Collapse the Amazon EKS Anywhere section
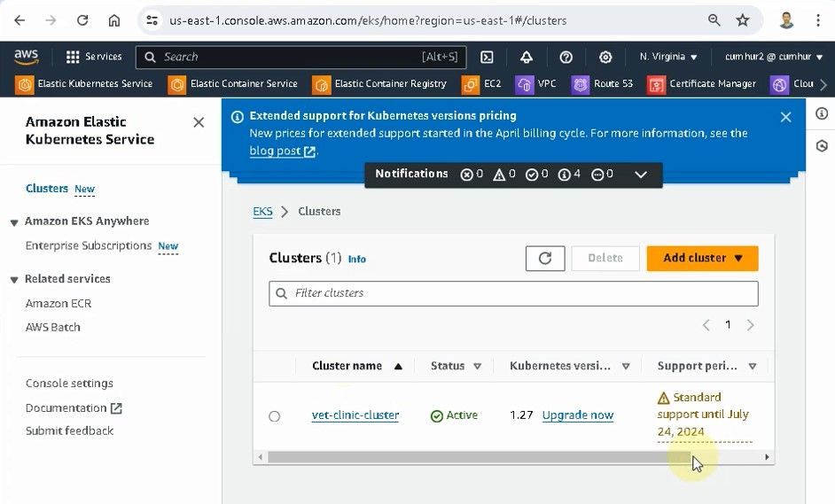Viewport: 835px width, 504px height. (x=14, y=221)
